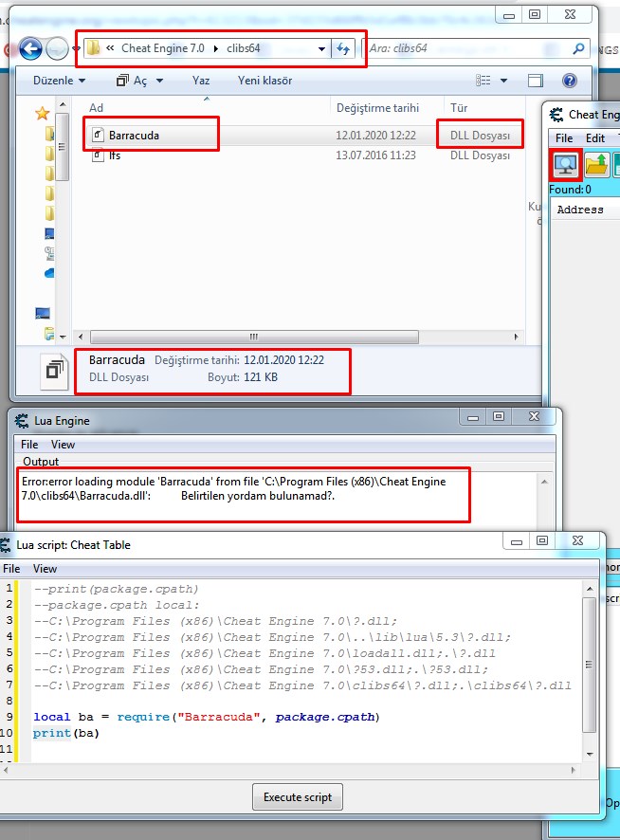Click the Barracuda DLL file icon

[98, 135]
